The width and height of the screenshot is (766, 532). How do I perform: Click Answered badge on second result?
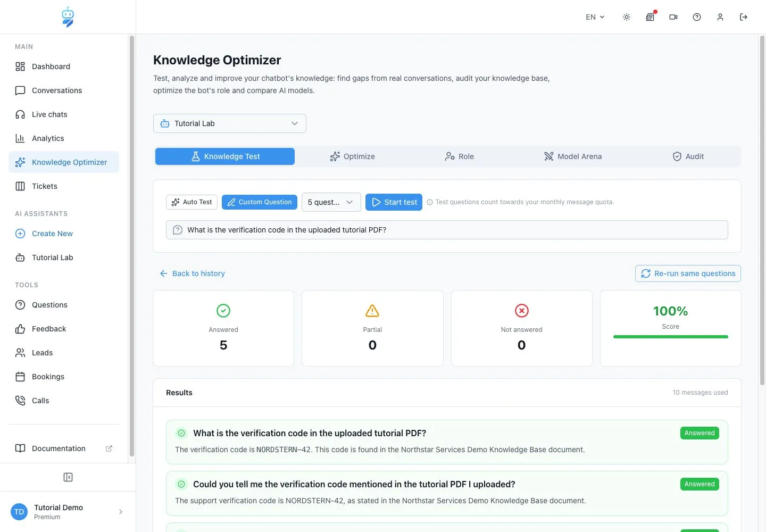click(x=700, y=484)
